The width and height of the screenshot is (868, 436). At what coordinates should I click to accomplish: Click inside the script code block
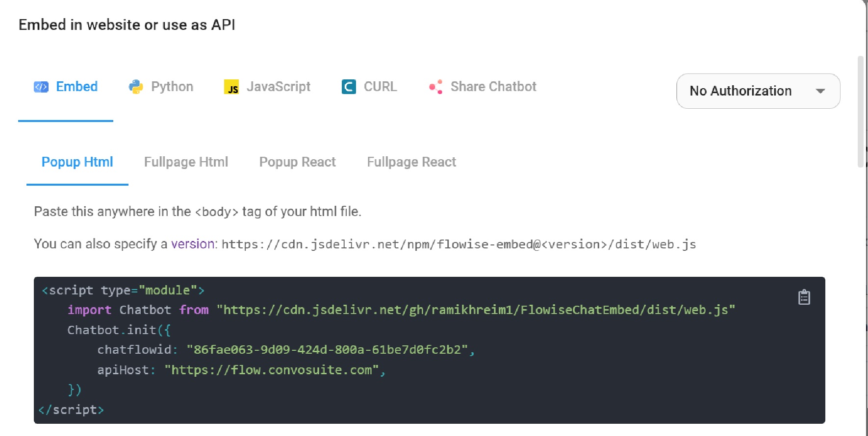[x=430, y=350]
